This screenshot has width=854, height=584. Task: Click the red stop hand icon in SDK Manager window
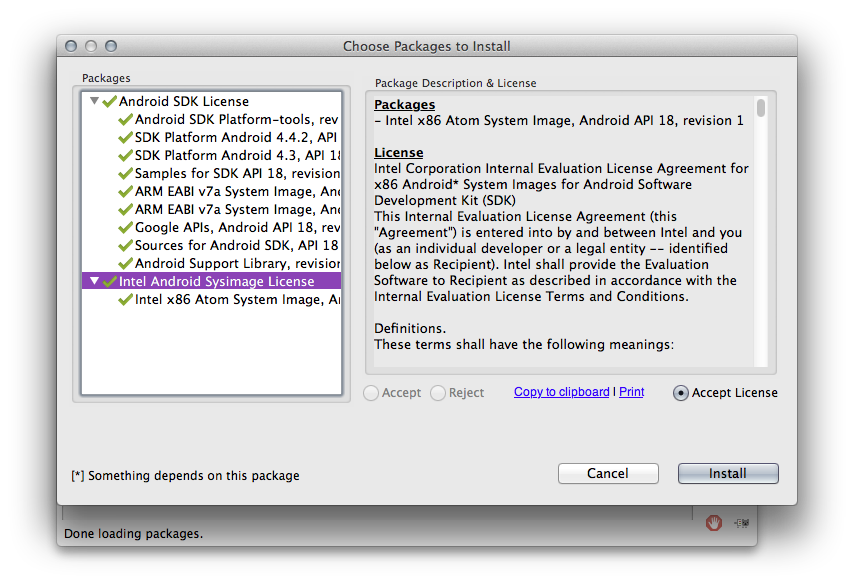tap(713, 523)
